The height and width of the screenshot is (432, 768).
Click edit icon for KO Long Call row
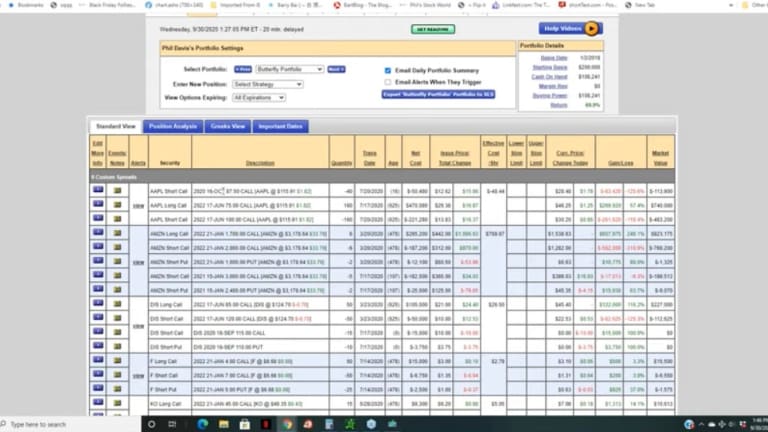[x=98, y=403]
